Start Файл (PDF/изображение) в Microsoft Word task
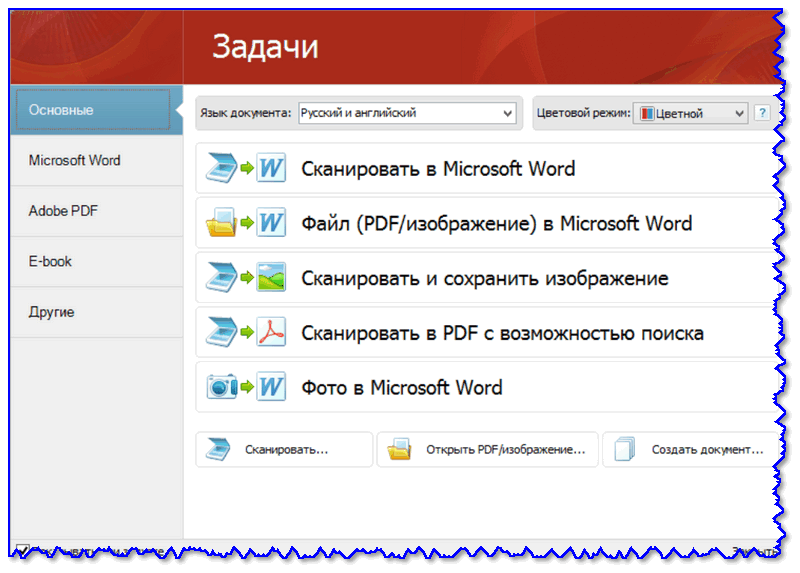The height and width of the screenshot is (573, 800). click(x=487, y=223)
